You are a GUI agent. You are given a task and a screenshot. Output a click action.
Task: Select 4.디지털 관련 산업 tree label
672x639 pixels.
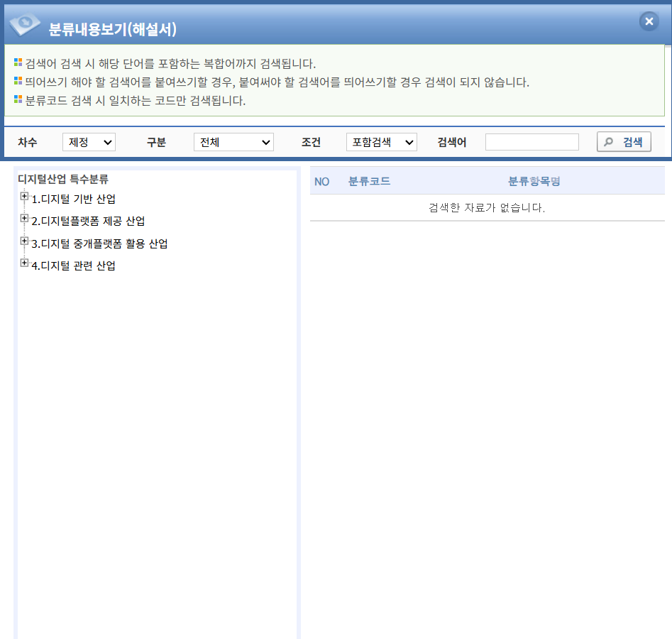(73, 266)
